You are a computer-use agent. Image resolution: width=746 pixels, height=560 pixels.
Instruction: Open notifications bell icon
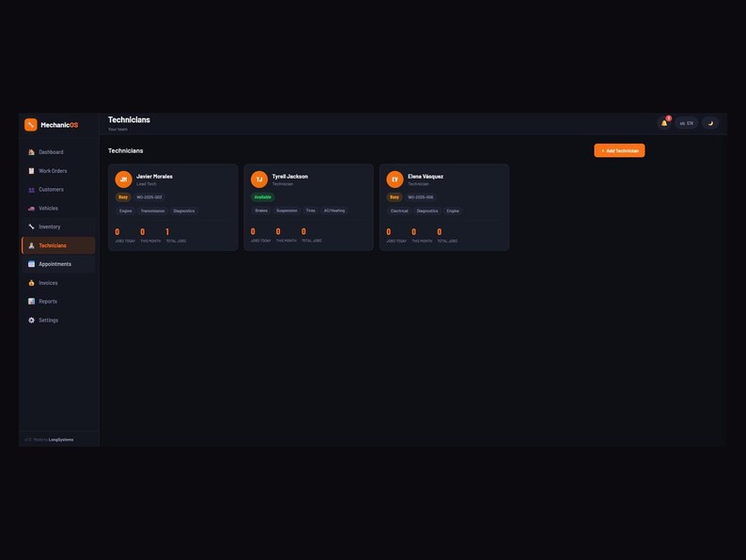tap(664, 123)
